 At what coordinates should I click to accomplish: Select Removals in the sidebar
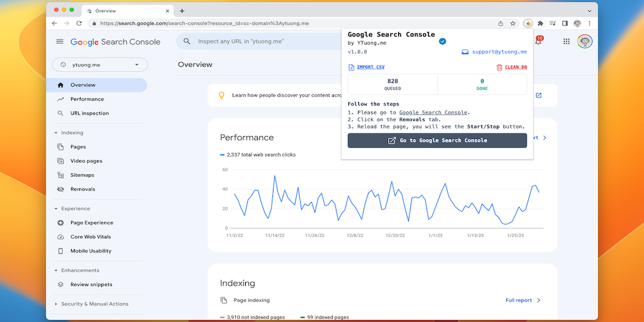[x=82, y=189]
